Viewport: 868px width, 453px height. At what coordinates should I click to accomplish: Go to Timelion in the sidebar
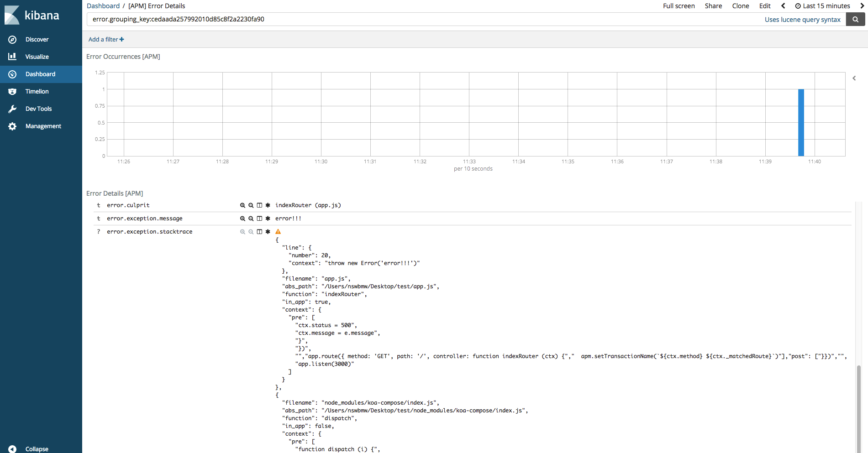coord(37,91)
